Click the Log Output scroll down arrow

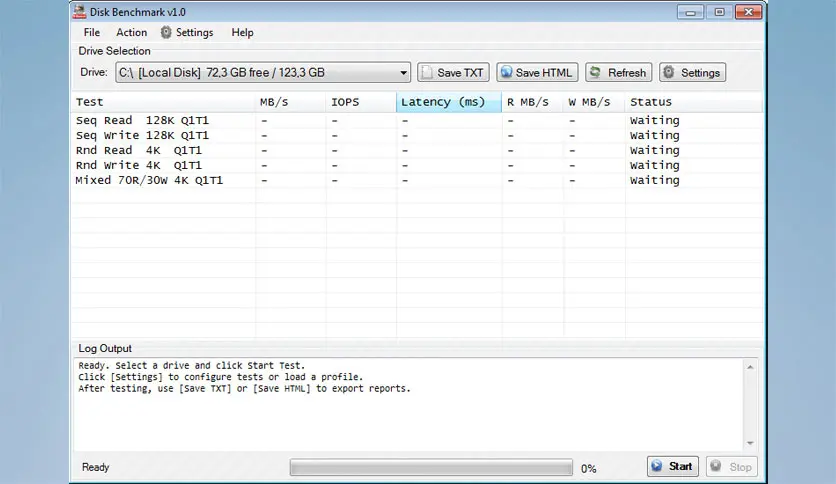(750, 443)
